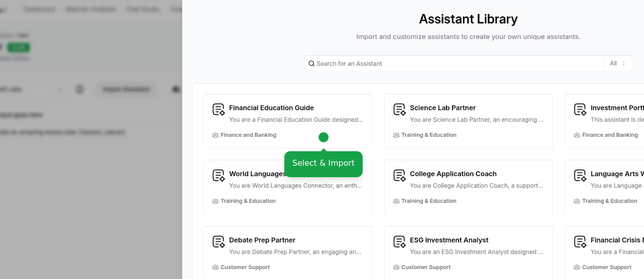644x279 pixels.
Task: Click Import Assistant button in the background page
Action: [x=126, y=89]
